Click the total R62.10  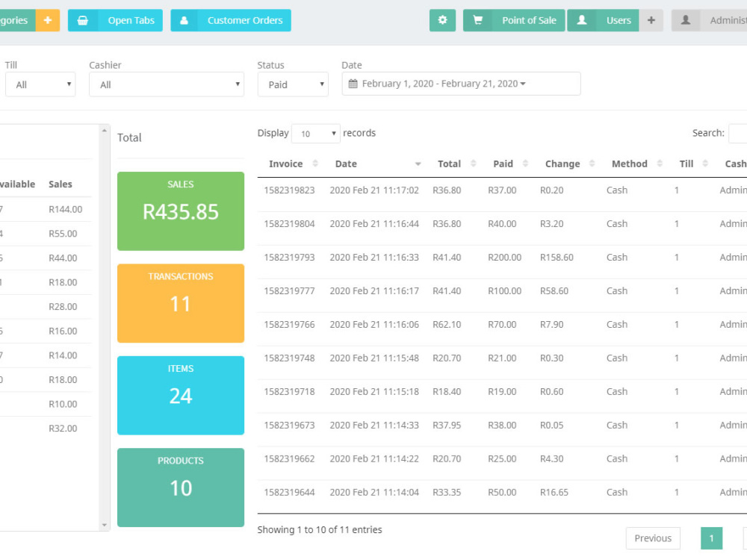(x=447, y=324)
